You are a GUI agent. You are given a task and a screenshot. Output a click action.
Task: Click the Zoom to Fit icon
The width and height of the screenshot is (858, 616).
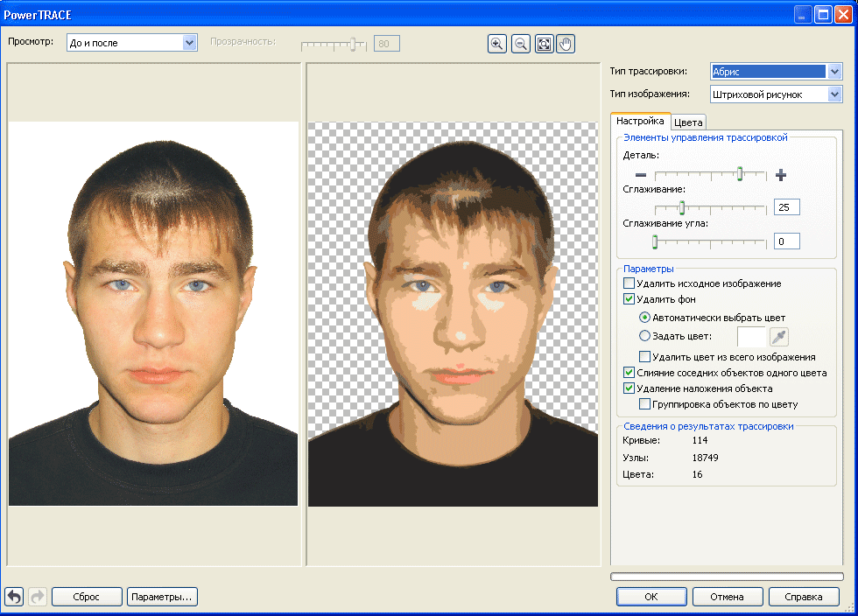544,44
